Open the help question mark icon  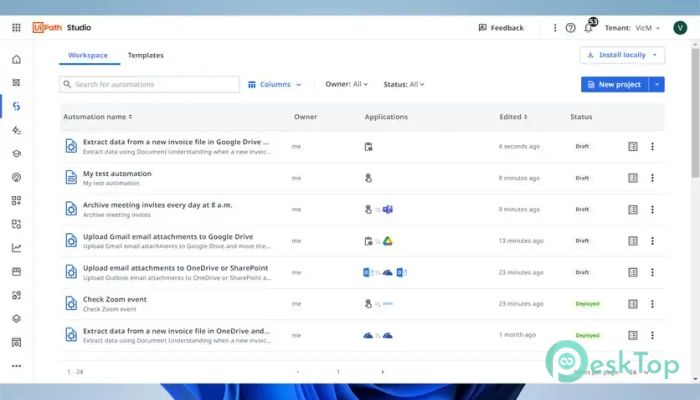coord(571,28)
